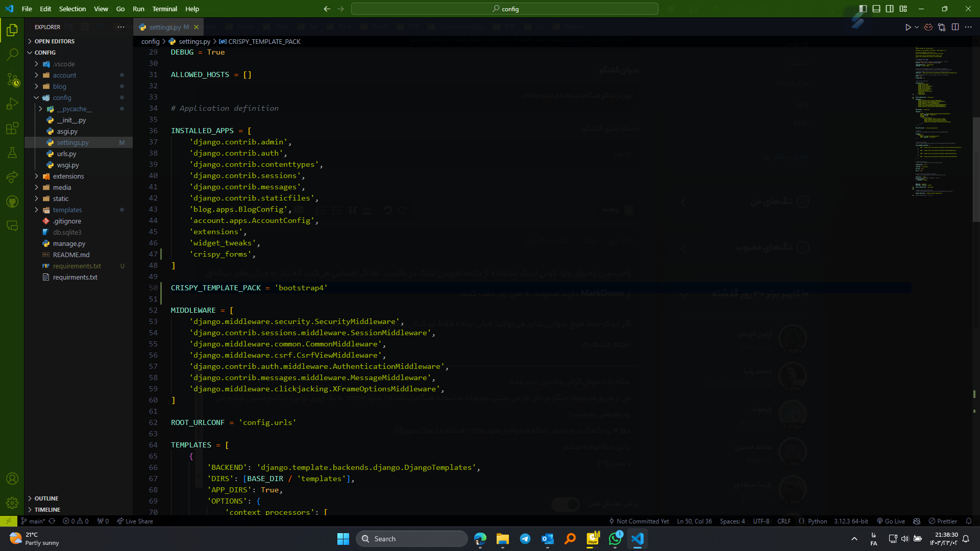Expand the __pycache__ folder
The width and height of the screenshot is (980, 551).
pyautogui.click(x=79, y=109)
